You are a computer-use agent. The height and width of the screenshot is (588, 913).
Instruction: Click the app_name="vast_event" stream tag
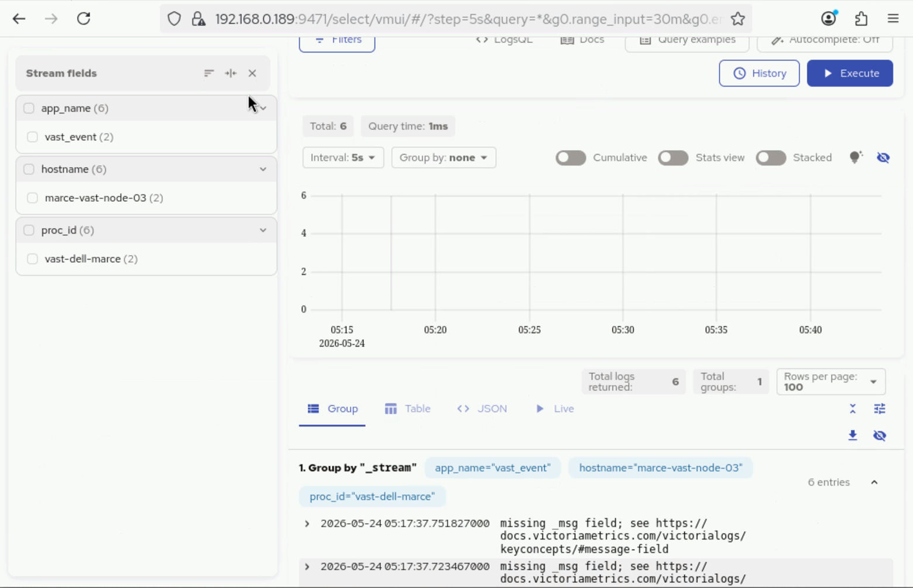pyautogui.click(x=493, y=468)
